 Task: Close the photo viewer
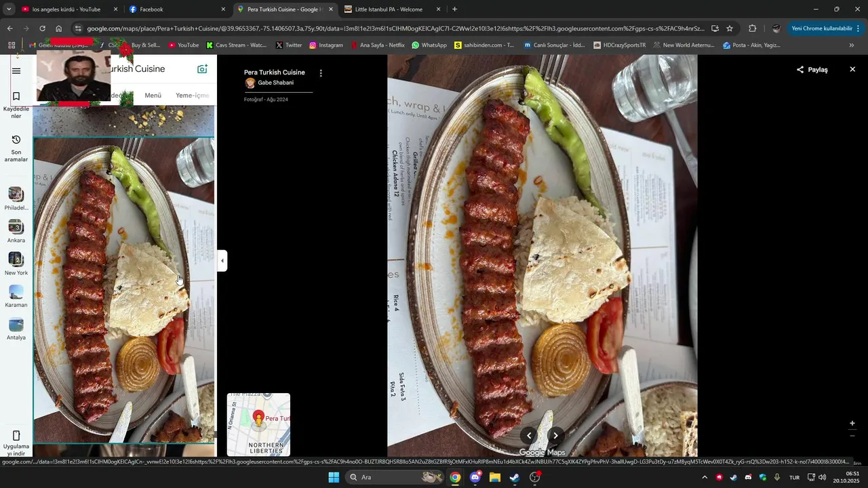pos(852,70)
